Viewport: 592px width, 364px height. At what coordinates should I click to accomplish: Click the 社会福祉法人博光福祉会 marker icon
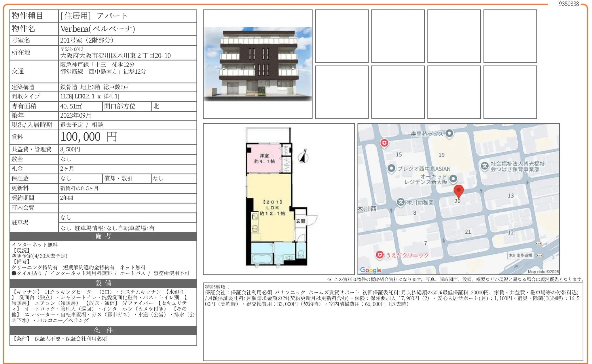click(x=485, y=165)
